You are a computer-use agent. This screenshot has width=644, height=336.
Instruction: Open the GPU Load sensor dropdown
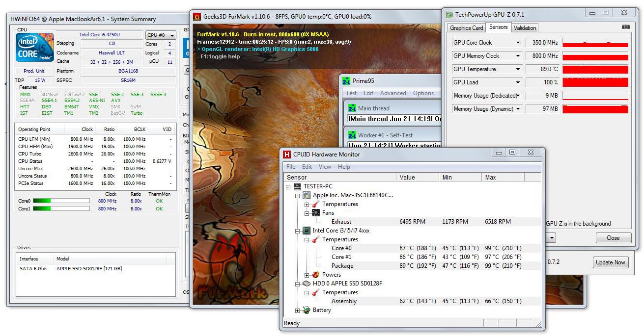pyautogui.click(x=518, y=82)
